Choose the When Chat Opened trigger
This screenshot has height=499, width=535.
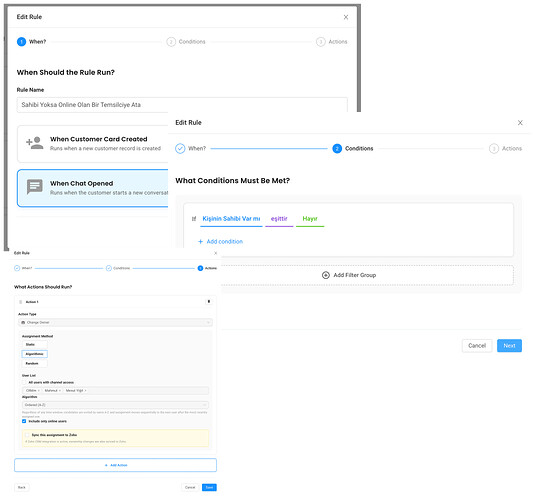coord(93,188)
